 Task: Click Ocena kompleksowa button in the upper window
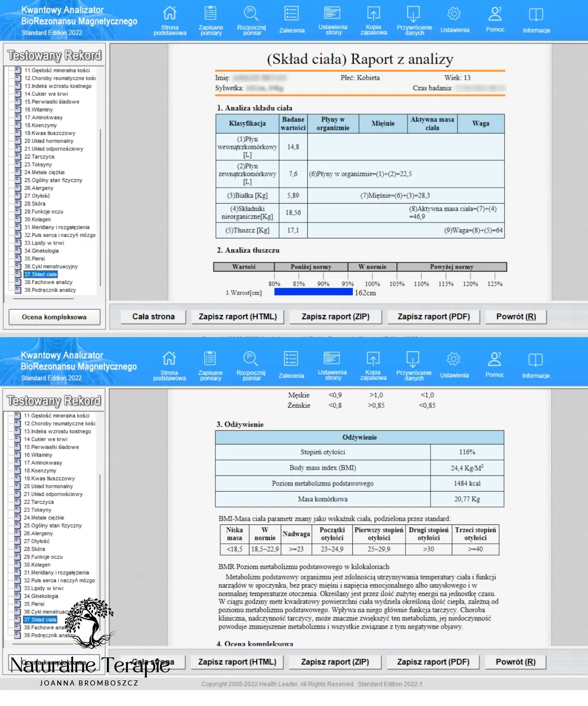[54, 317]
